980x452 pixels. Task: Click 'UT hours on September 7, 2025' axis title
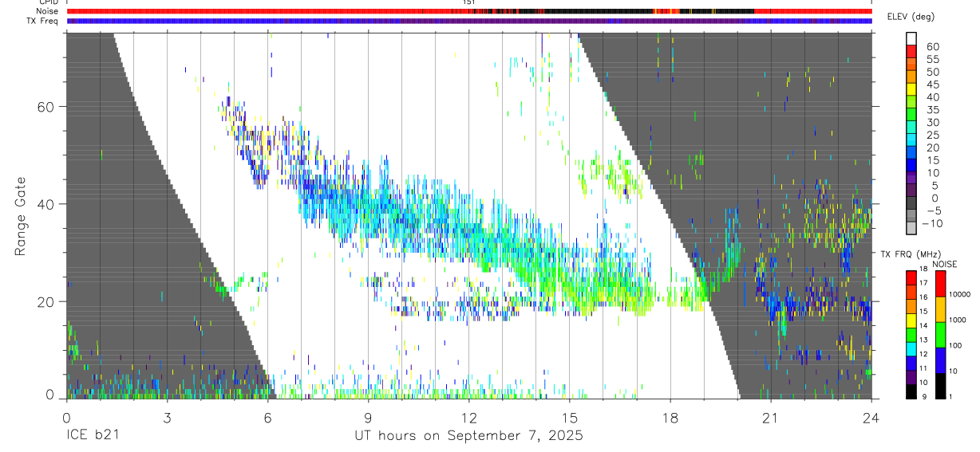[468, 436]
